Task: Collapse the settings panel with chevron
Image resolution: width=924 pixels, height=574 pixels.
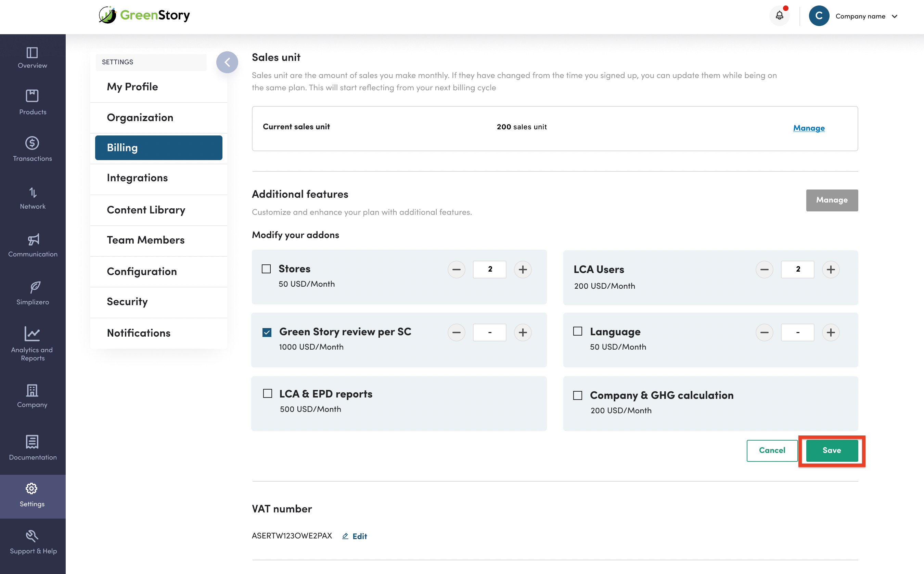Action: (x=227, y=62)
